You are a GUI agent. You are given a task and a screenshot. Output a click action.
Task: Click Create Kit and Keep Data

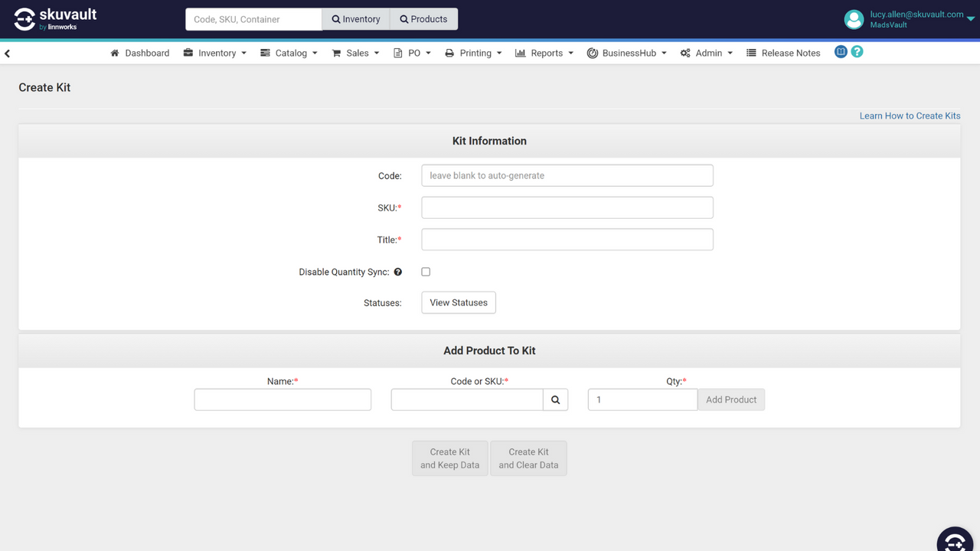coord(449,458)
